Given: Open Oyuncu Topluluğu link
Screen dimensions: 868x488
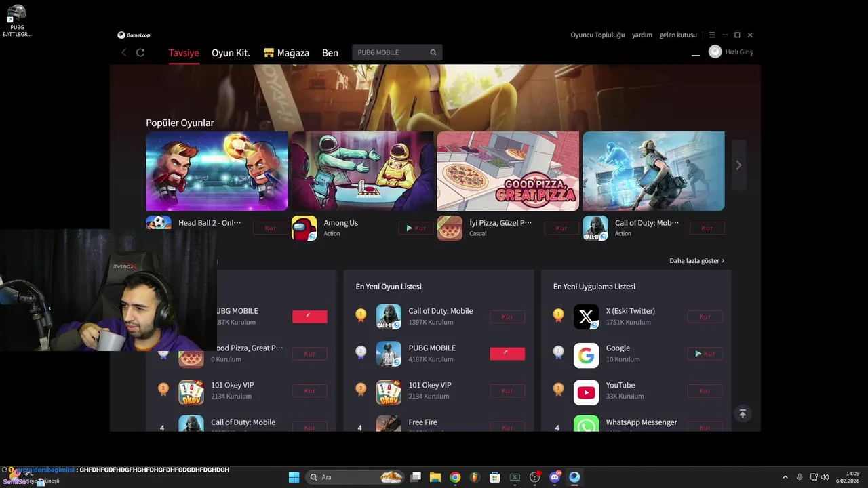Looking at the screenshot, I should coord(597,35).
